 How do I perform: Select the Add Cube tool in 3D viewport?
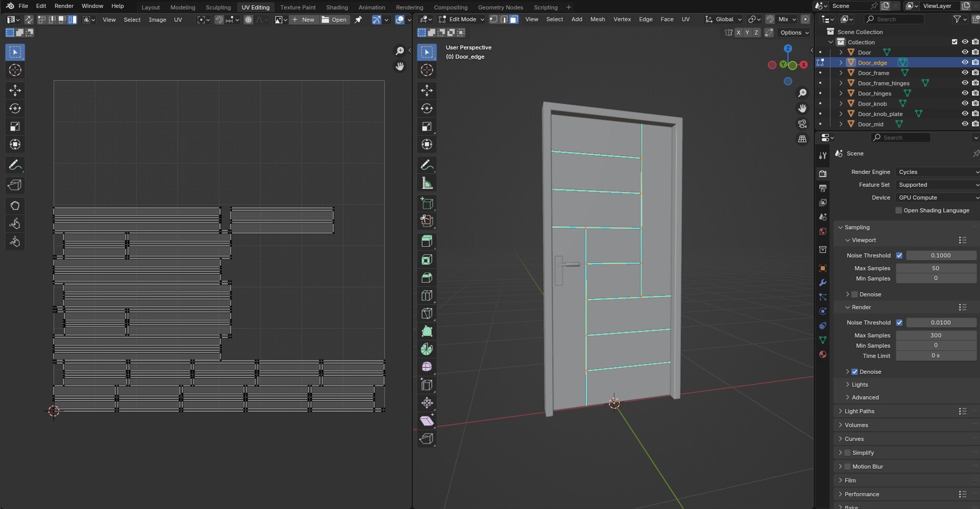(427, 203)
